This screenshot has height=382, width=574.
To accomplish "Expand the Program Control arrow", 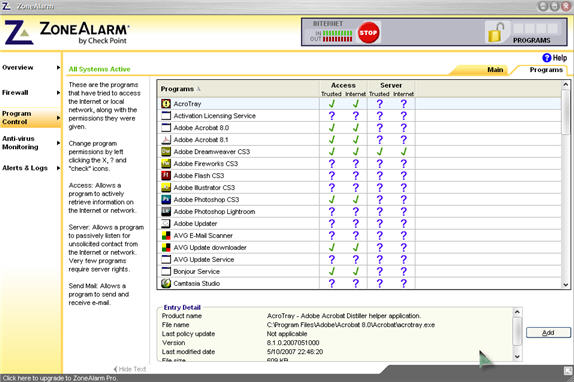I will tap(58, 118).
